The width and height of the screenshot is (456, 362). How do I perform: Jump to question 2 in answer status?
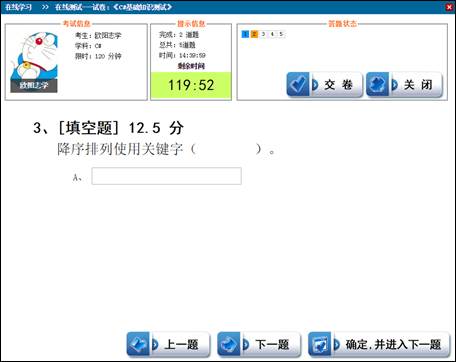(254, 34)
